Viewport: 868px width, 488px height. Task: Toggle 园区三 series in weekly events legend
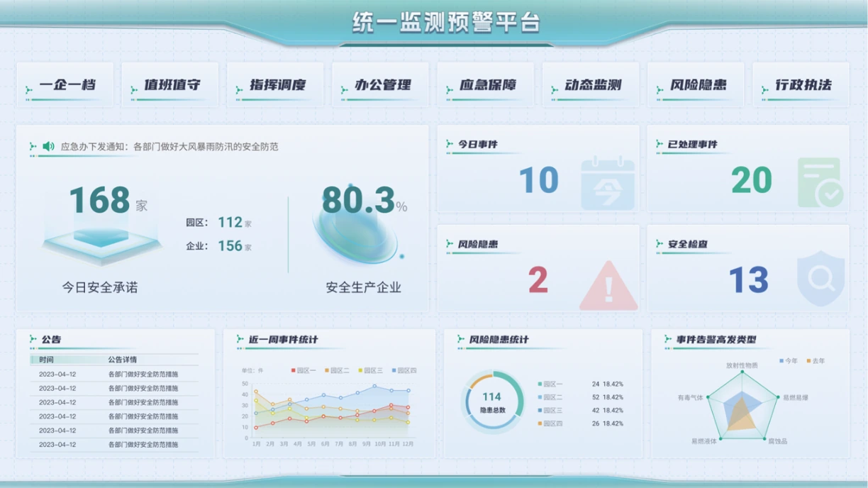370,370
